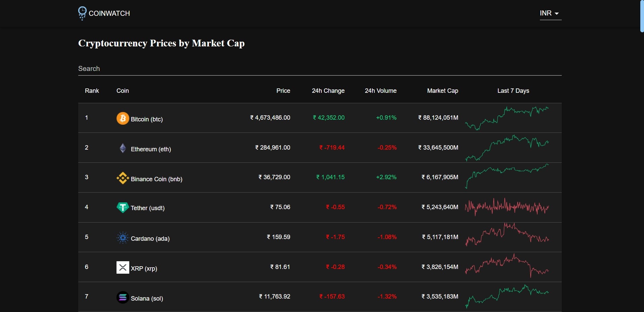
Task: Click the page vertical scrollbar thumb
Action: pos(642,16)
